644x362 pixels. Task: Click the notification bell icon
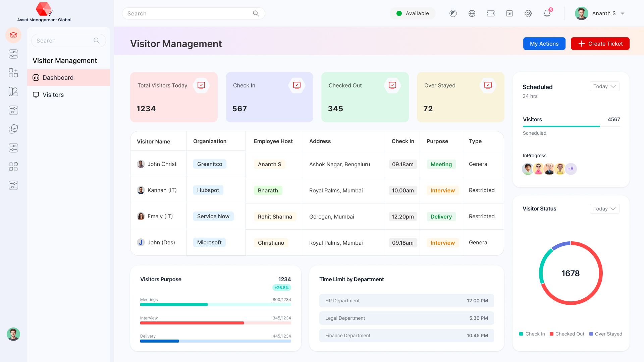[x=547, y=13]
